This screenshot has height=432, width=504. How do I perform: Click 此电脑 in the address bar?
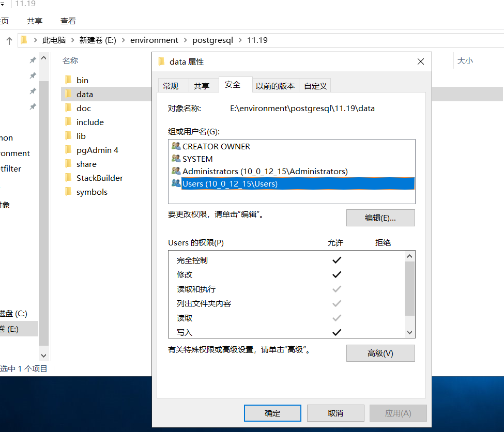point(54,40)
